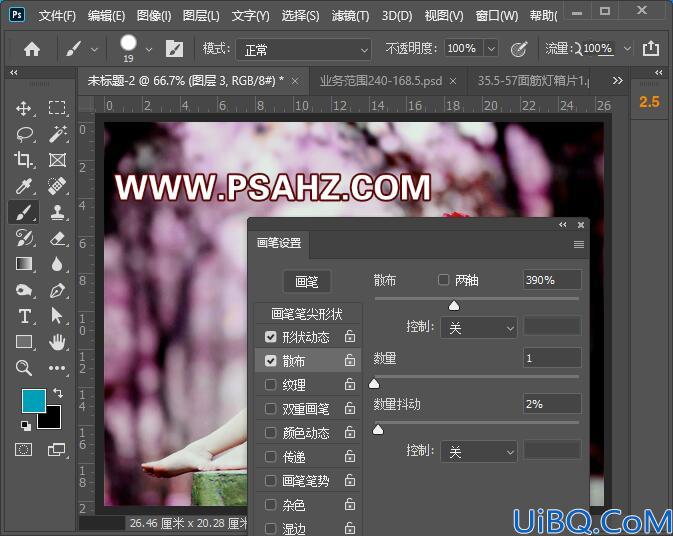Open the 滤镜(T) menu
Image resolution: width=673 pixels, height=536 pixels.
click(350, 16)
